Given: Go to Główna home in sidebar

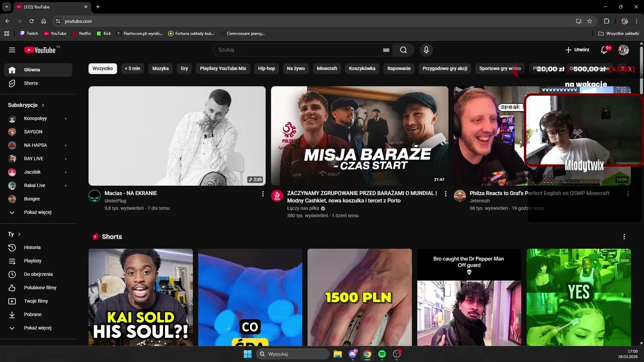Looking at the screenshot, I should (x=38, y=70).
